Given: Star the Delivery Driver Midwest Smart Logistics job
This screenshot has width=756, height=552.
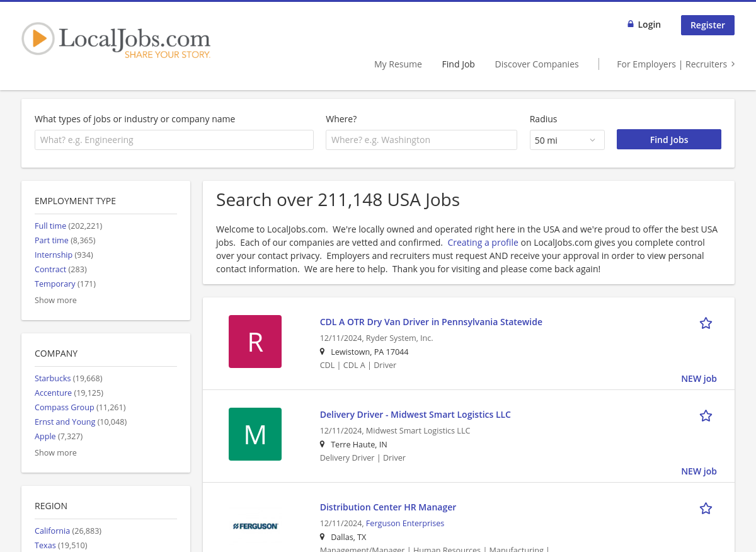Looking at the screenshot, I should tap(706, 416).
